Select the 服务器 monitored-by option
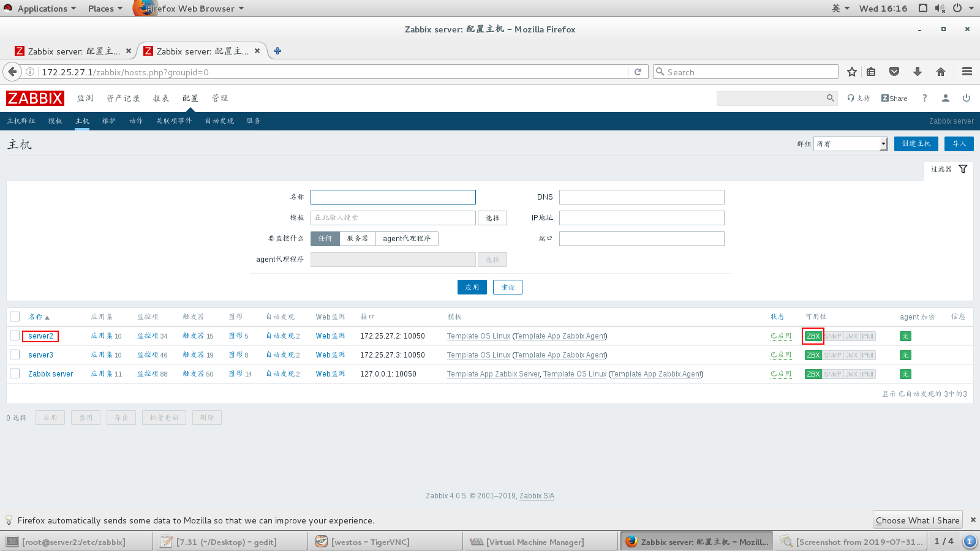 tap(357, 238)
